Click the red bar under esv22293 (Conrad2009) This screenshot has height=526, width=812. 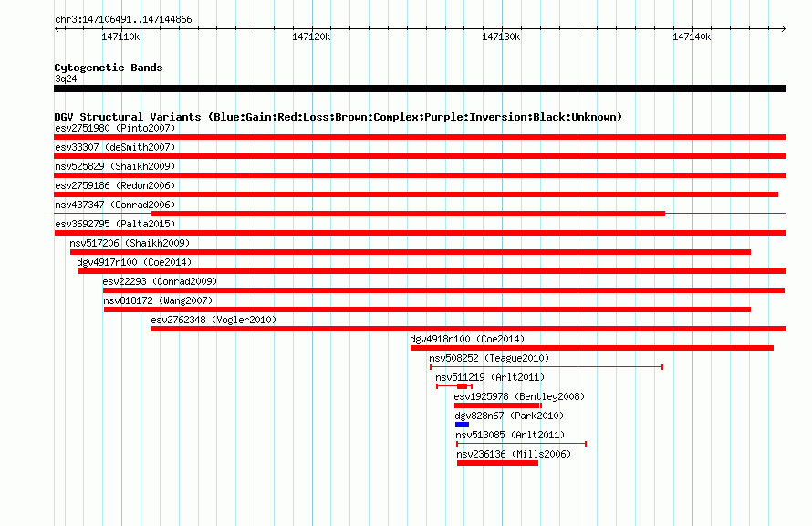pyautogui.click(x=443, y=290)
